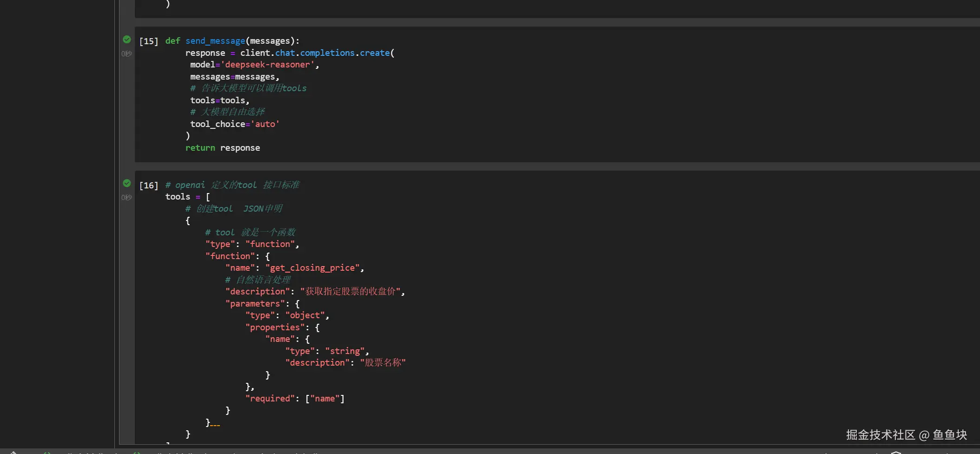Click the [16] execution count to run cell

click(x=149, y=185)
